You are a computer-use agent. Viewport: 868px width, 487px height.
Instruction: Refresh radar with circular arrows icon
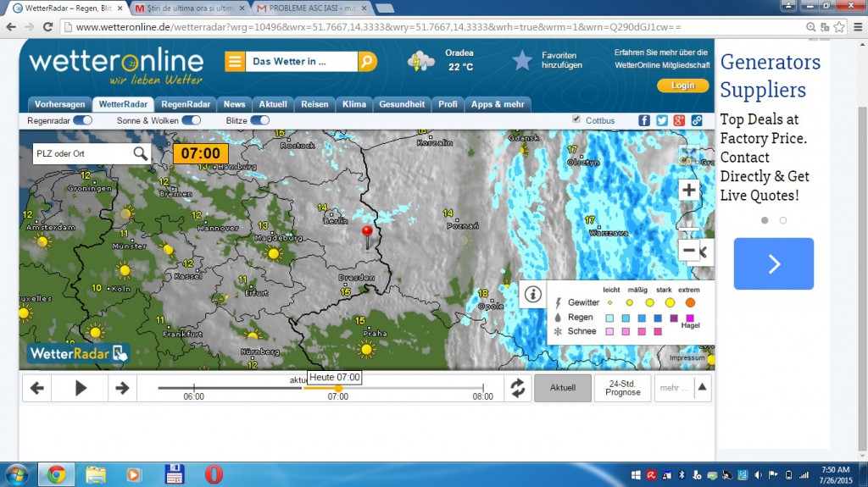point(518,388)
